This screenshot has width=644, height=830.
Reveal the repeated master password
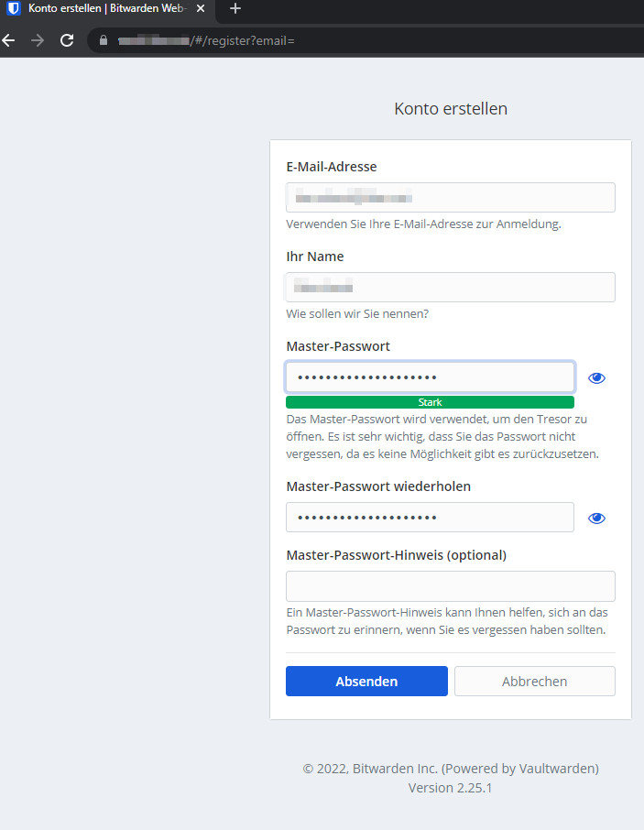pyautogui.click(x=597, y=518)
